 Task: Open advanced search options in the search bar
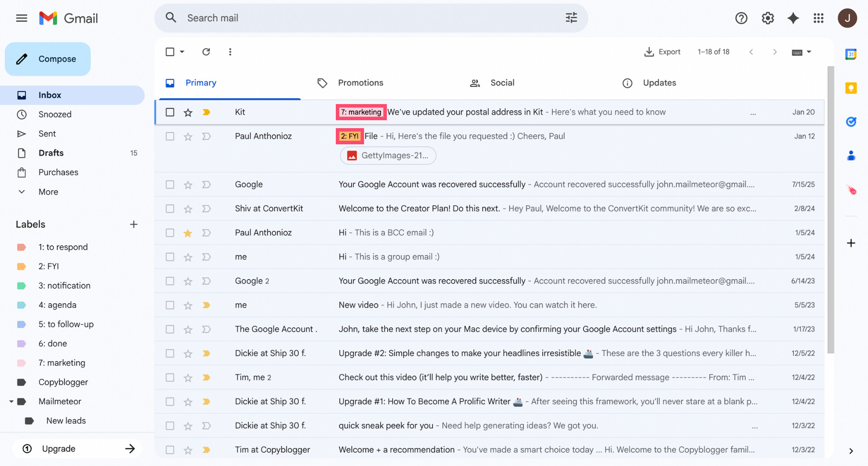(x=571, y=17)
